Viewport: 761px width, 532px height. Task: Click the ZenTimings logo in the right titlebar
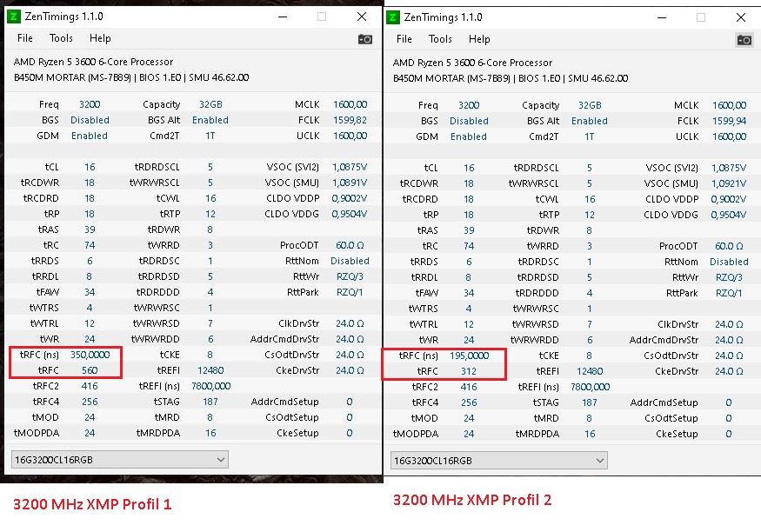(x=391, y=17)
